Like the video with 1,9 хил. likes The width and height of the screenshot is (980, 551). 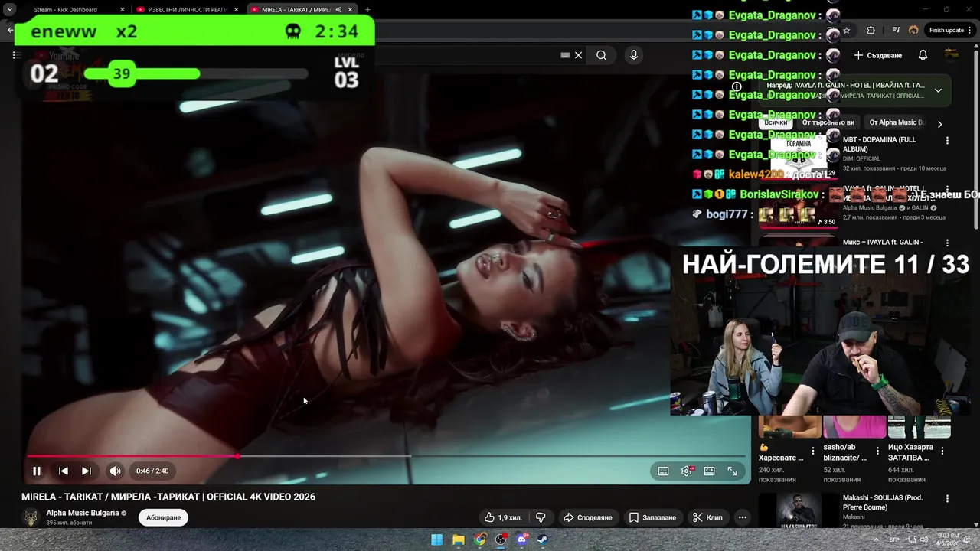coord(503,517)
